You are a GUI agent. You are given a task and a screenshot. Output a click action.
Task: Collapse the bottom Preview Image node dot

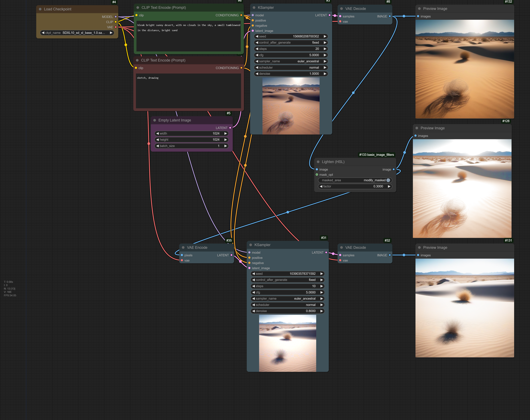point(419,248)
